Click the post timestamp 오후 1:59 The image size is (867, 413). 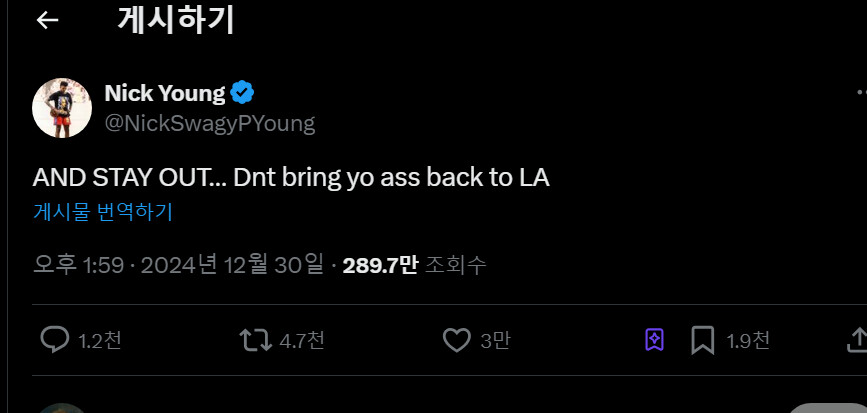click(x=78, y=265)
